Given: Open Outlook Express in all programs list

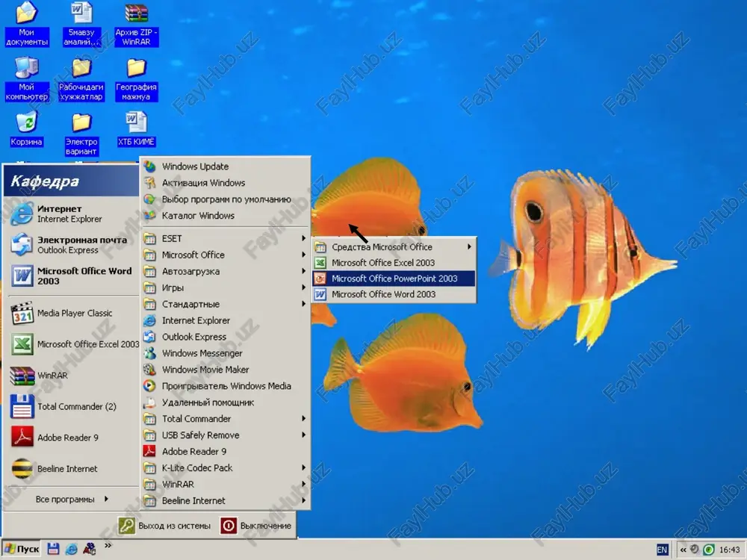Looking at the screenshot, I should point(225,337).
